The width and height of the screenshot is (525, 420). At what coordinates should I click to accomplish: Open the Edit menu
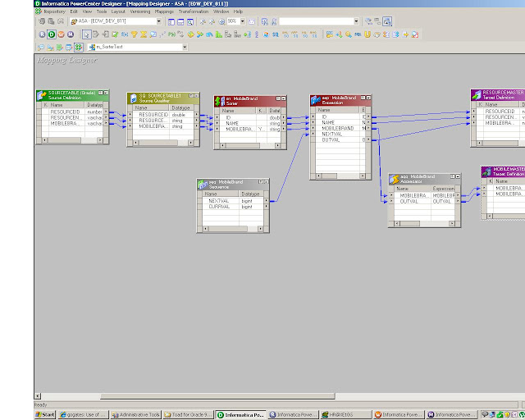74,11
